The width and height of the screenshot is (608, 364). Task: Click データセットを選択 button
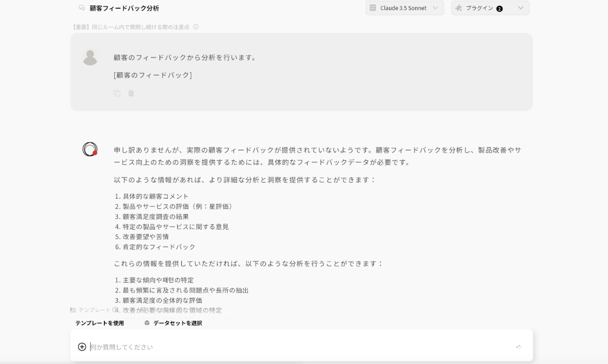(x=173, y=323)
